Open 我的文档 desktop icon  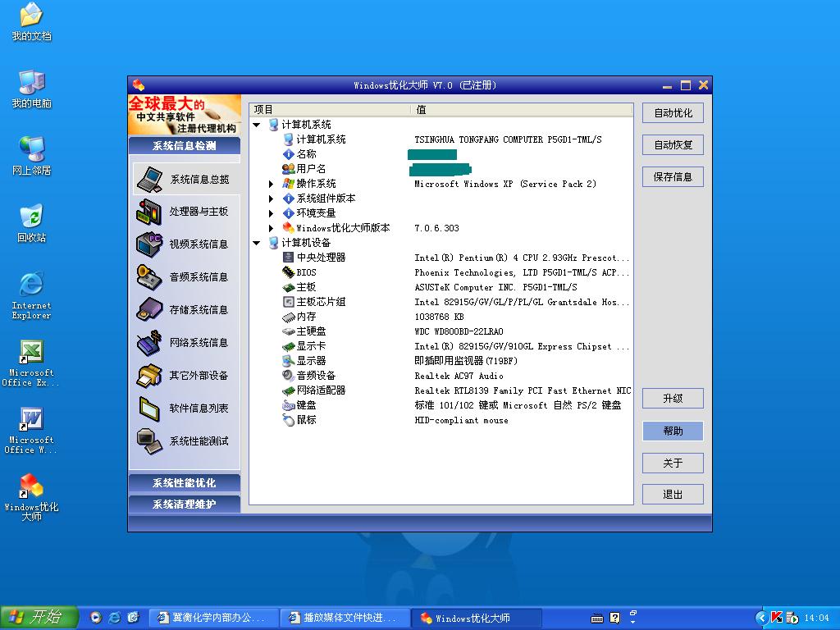pos(31,15)
